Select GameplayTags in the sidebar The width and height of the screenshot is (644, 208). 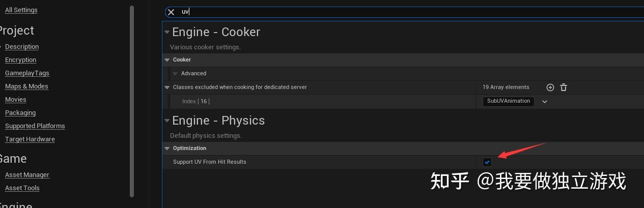(27, 73)
